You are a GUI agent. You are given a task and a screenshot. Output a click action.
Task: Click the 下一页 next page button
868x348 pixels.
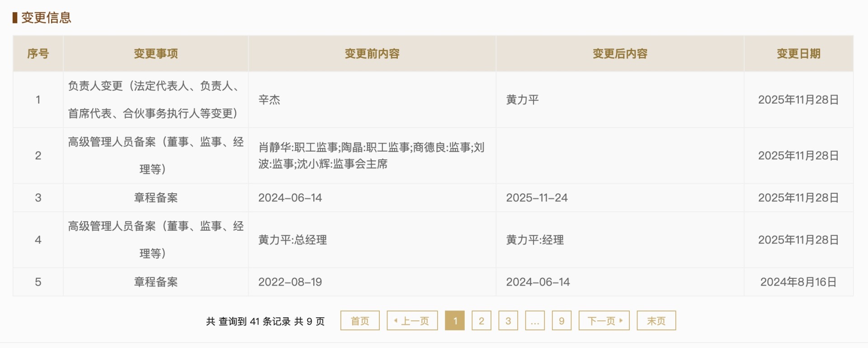(604, 320)
